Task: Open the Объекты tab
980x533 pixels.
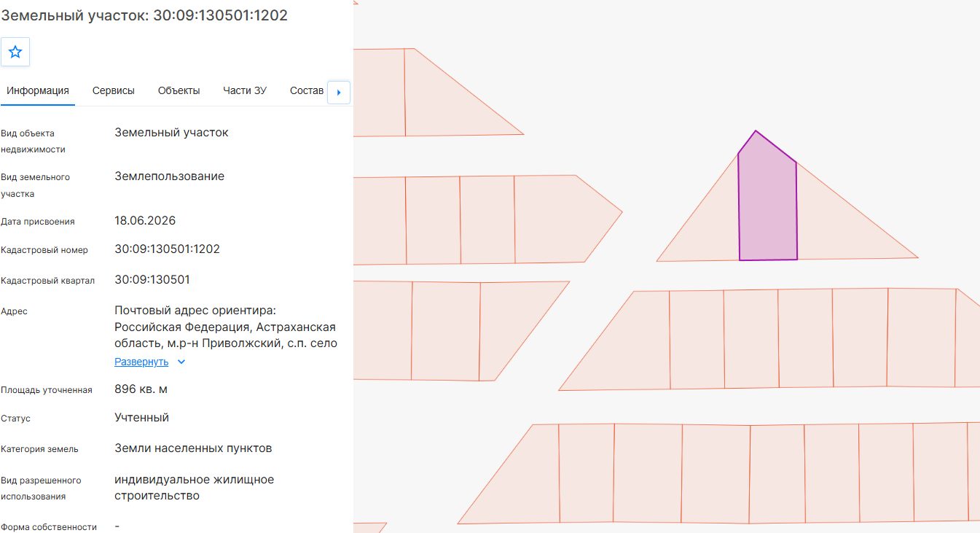Action: [179, 90]
